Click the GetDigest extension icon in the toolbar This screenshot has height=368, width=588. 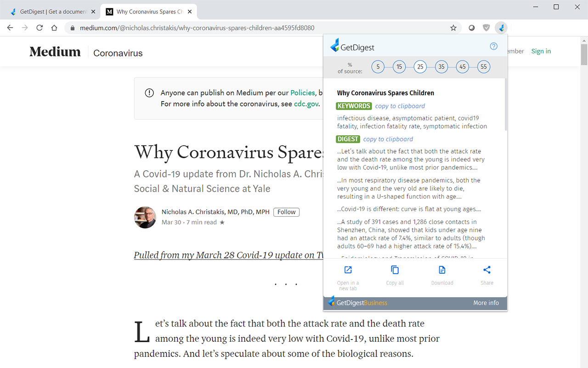[x=502, y=28]
